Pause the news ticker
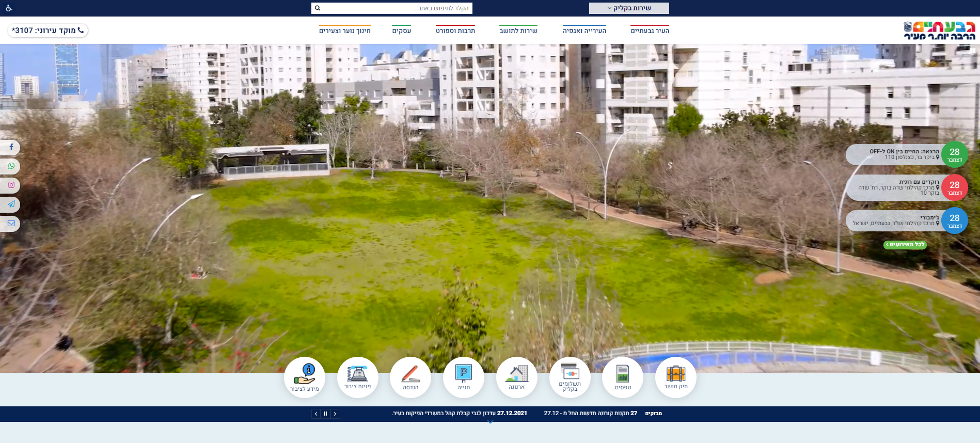 pyautogui.click(x=325, y=414)
